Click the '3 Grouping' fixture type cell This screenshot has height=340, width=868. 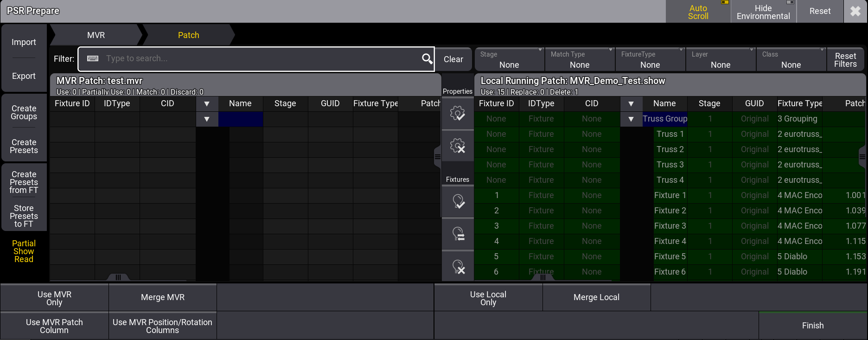(x=800, y=119)
